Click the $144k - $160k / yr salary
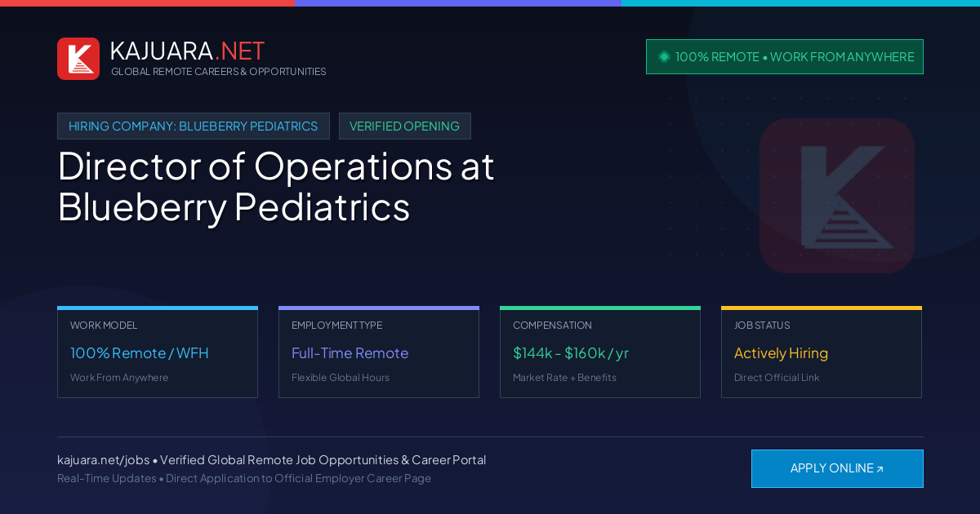 571,353
